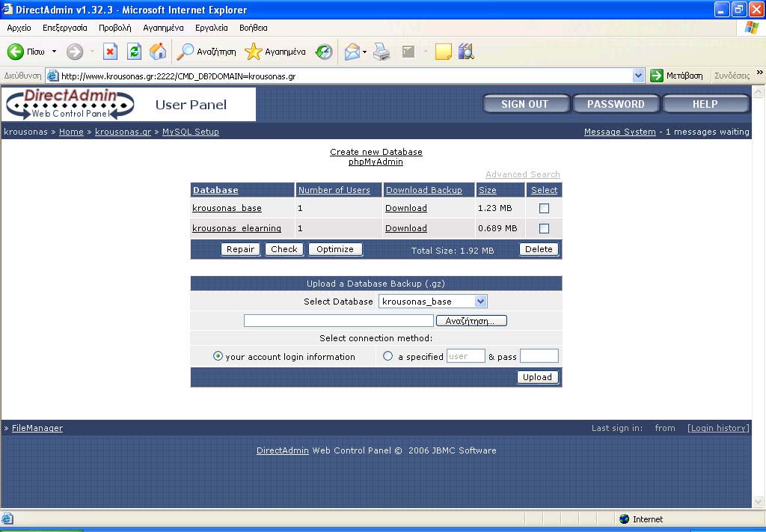Open the FileManager link
766x532 pixels.
point(37,428)
